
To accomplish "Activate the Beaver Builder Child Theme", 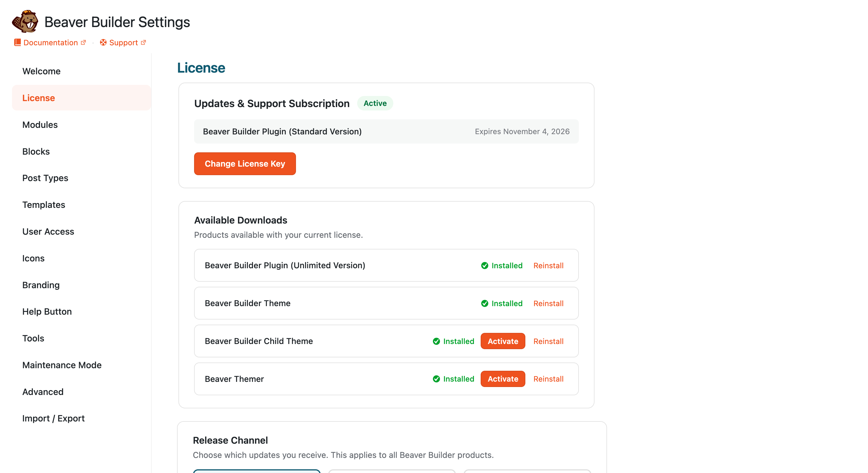I will click(x=503, y=341).
